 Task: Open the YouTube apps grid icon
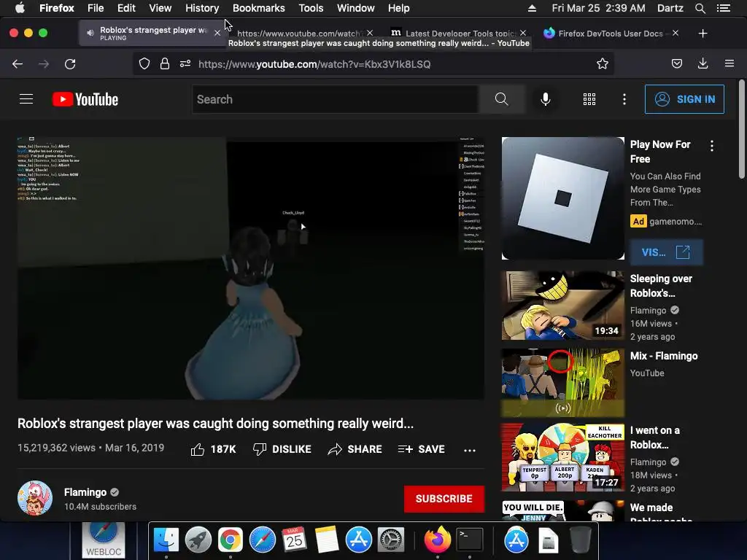tap(589, 99)
